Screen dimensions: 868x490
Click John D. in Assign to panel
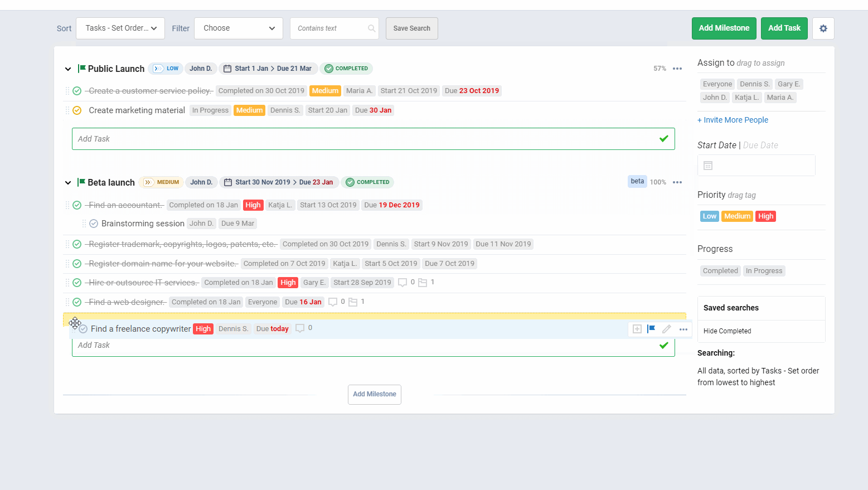pos(715,98)
